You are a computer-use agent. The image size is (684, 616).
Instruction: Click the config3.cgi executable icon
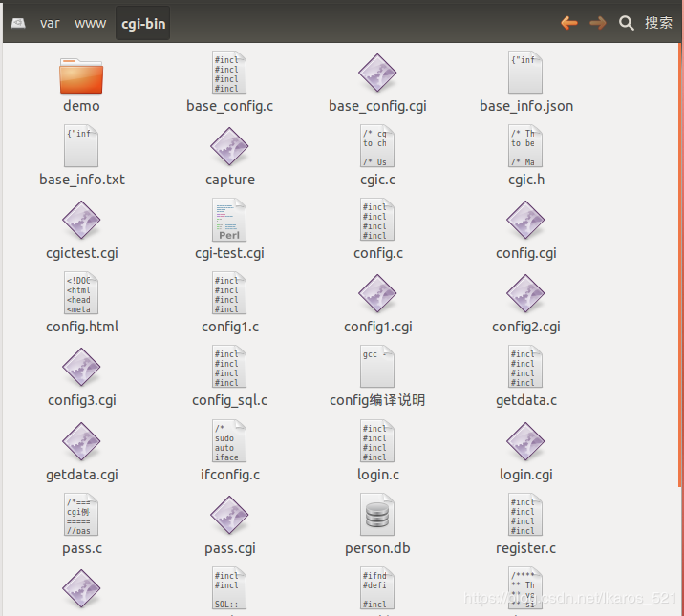[81, 367]
